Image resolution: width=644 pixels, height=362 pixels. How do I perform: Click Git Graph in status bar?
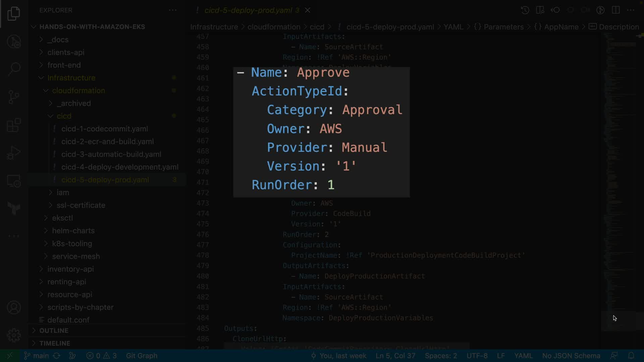(x=142, y=356)
